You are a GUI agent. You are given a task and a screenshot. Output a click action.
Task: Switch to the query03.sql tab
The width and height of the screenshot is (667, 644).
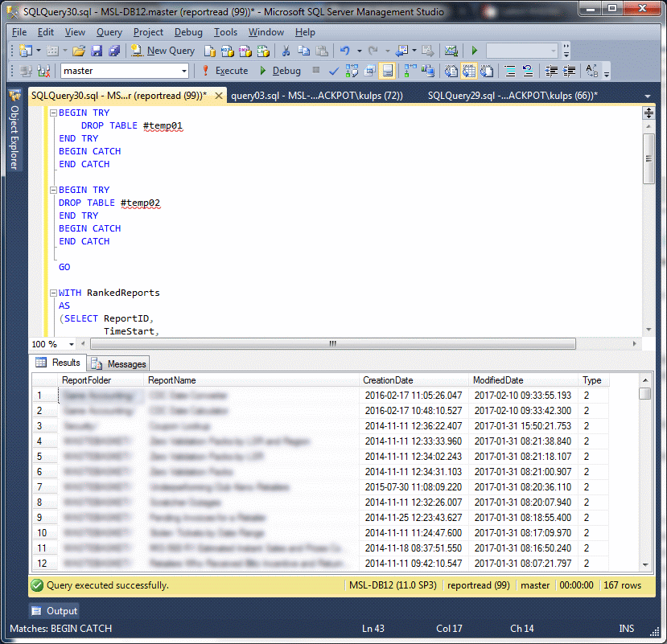tap(316, 96)
